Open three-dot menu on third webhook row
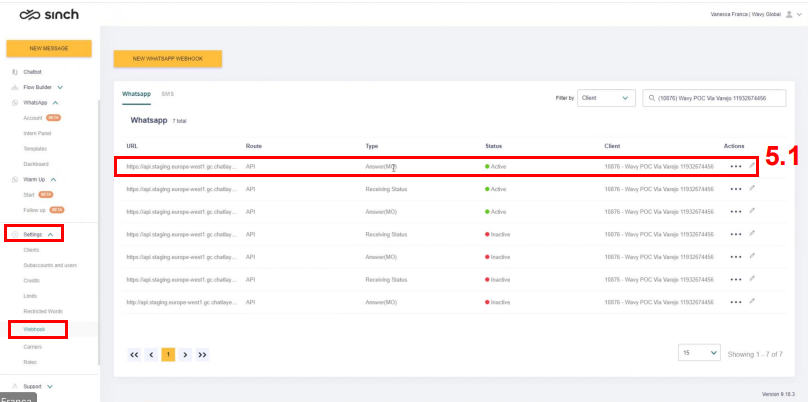This screenshot has height=402, width=808. (736, 211)
